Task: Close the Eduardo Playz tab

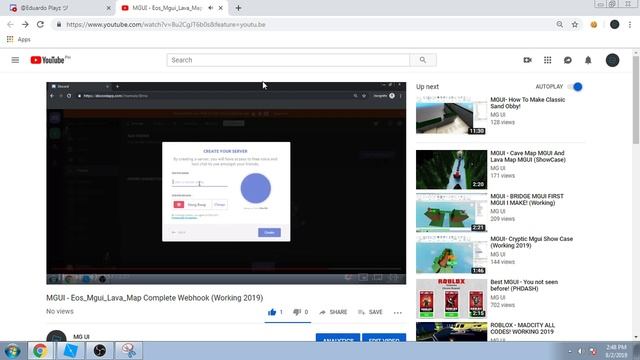Action: click(x=109, y=8)
